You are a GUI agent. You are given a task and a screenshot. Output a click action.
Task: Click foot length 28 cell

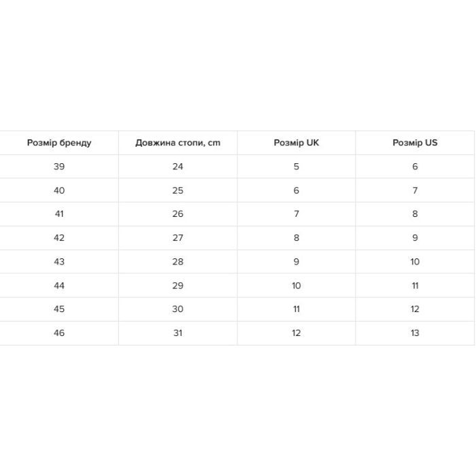178,262
